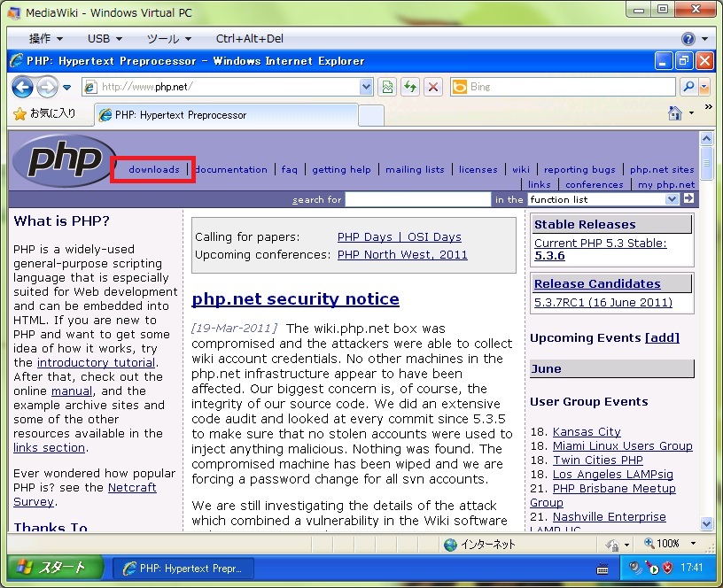This screenshot has height=588, width=723.
Task: Click the red security shield tray icon
Action: coord(667,568)
